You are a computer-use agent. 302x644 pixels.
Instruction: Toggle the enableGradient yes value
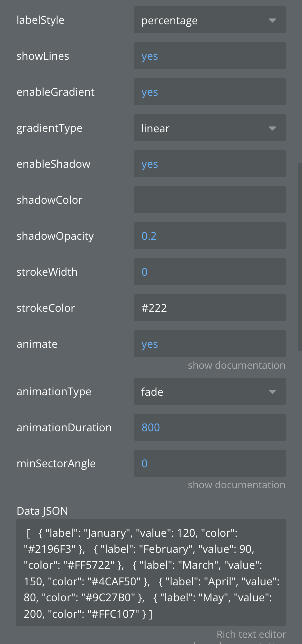(x=209, y=92)
